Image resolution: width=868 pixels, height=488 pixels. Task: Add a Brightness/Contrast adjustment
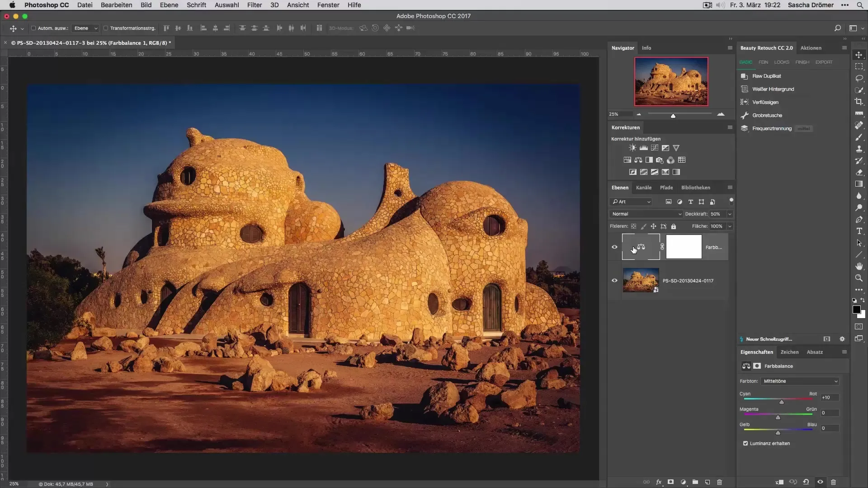pos(632,148)
